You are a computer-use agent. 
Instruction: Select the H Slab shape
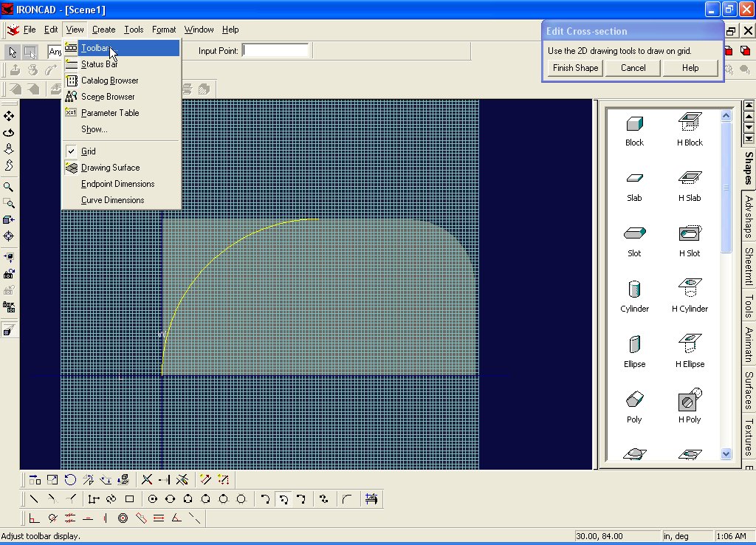690,185
